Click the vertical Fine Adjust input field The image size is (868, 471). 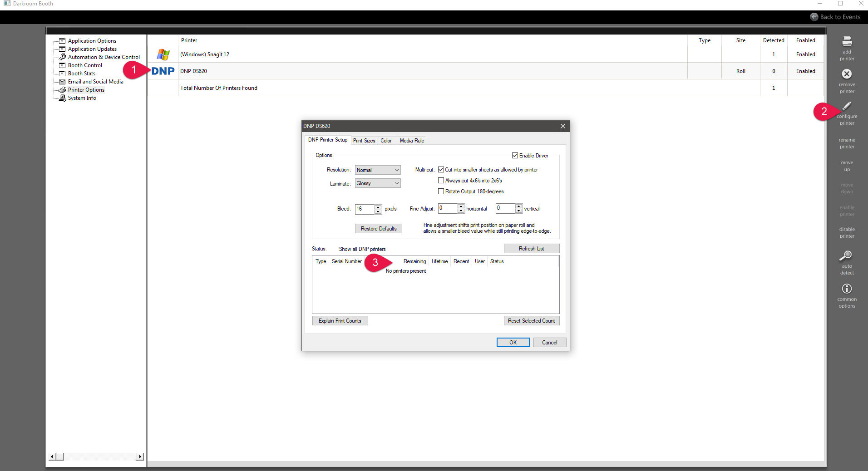click(506, 208)
